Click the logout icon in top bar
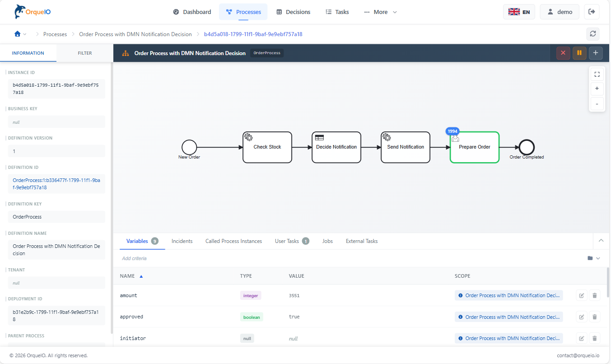 coord(592,12)
